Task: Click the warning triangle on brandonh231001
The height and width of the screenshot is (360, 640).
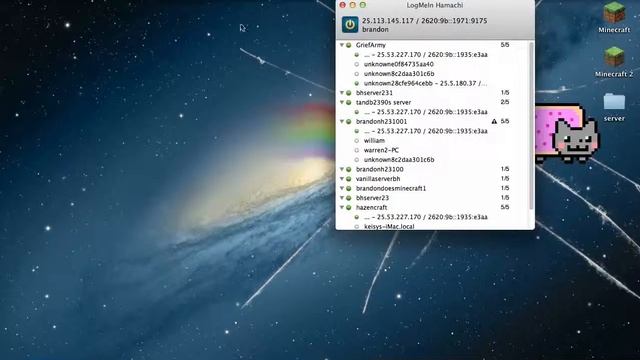Action: (x=494, y=122)
